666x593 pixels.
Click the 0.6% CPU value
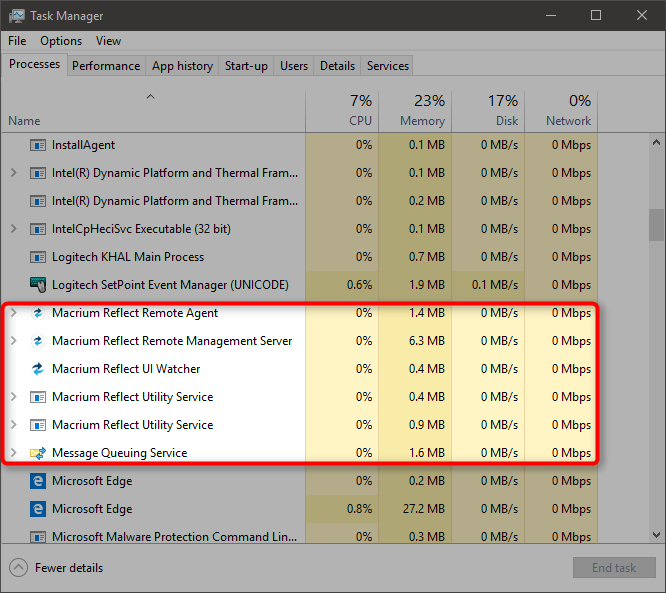[x=359, y=285]
